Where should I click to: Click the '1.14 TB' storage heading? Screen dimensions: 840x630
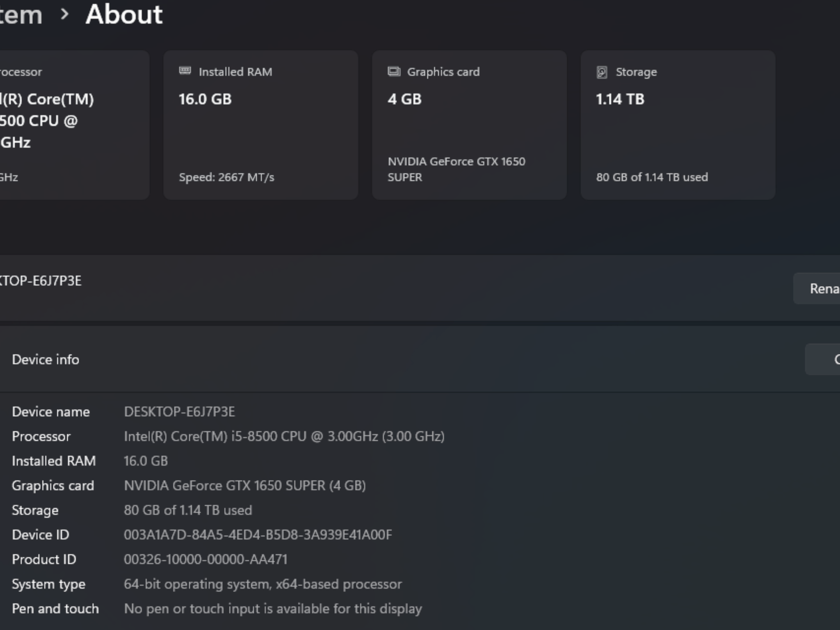coord(620,99)
